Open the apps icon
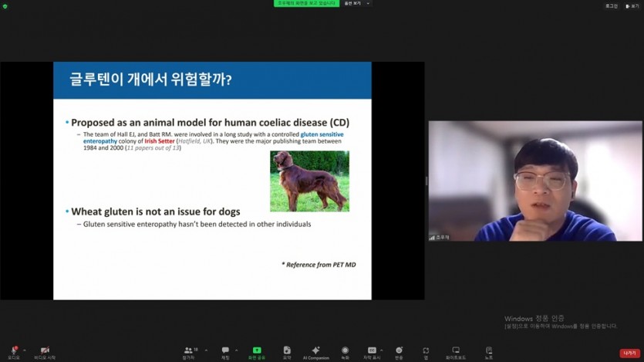The width and height of the screenshot is (644, 362). coord(426,350)
